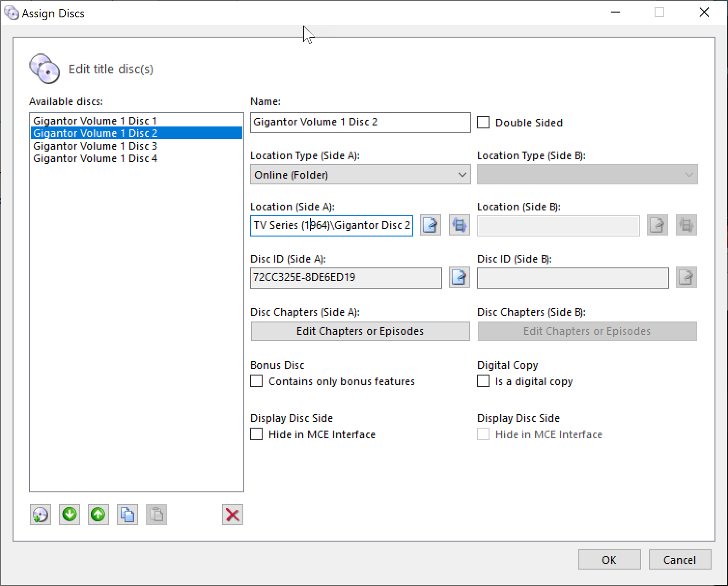Toggle the disabled Side B Hide in MCE Interface
The width and height of the screenshot is (728, 586).
click(483, 434)
